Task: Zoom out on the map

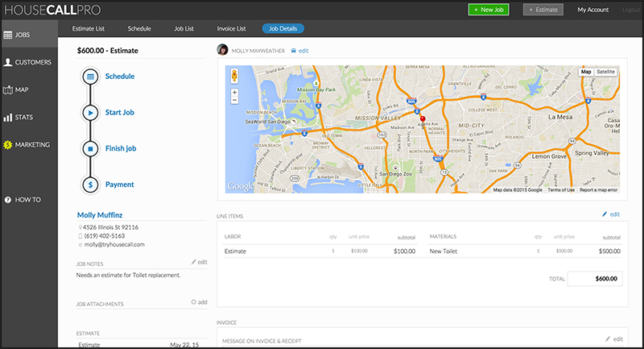Action: (x=234, y=100)
